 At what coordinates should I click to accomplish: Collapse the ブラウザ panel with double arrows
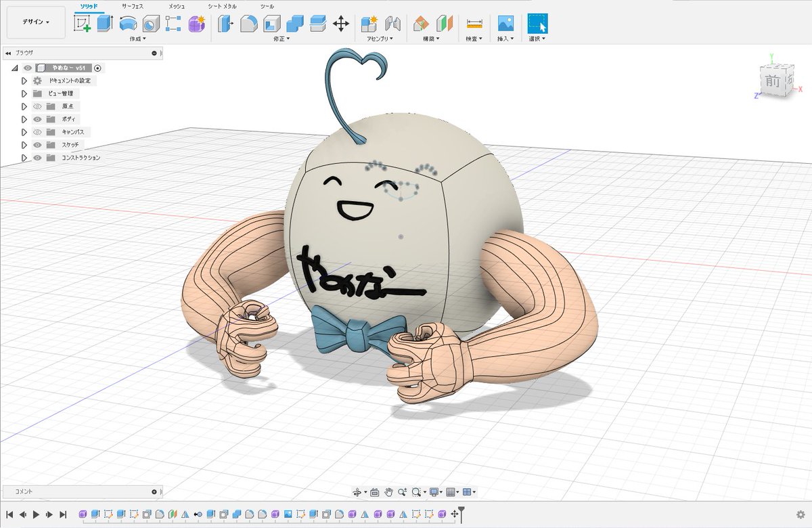coord(7,53)
